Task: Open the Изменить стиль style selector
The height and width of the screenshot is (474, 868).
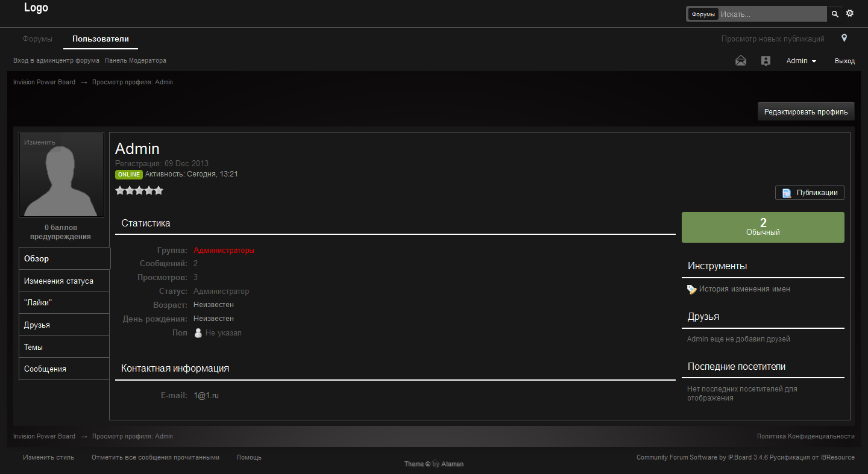Action: click(x=48, y=457)
